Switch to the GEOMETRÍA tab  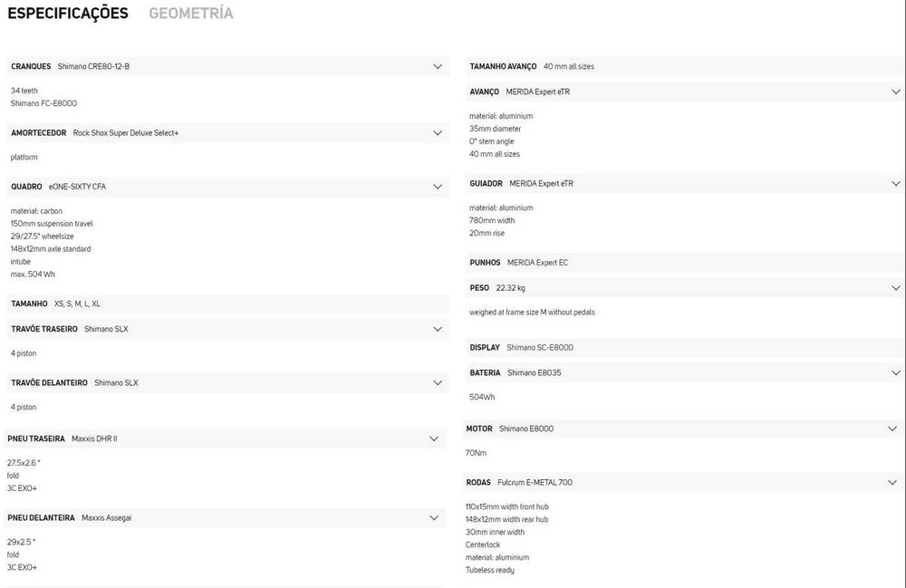(190, 14)
